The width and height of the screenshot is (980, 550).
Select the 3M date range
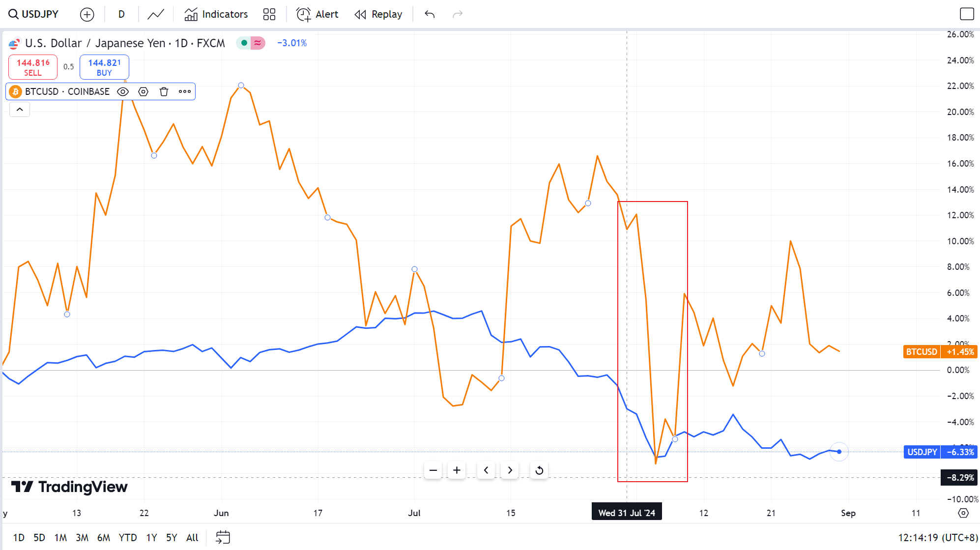click(82, 538)
